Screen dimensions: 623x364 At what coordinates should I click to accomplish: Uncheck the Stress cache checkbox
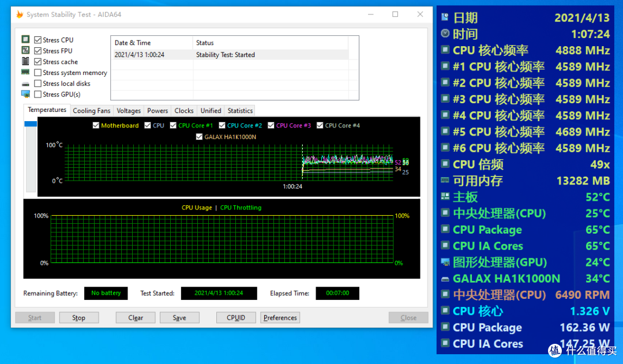[x=37, y=62]
